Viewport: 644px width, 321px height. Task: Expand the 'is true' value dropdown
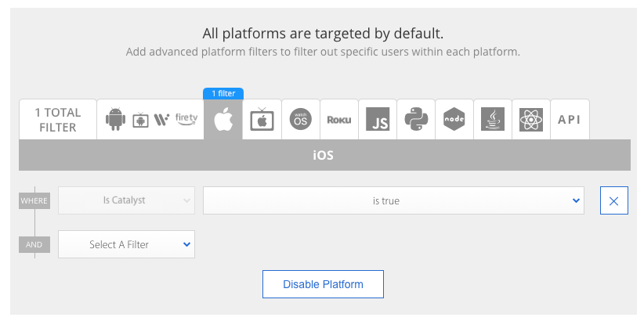click(393, 200)
